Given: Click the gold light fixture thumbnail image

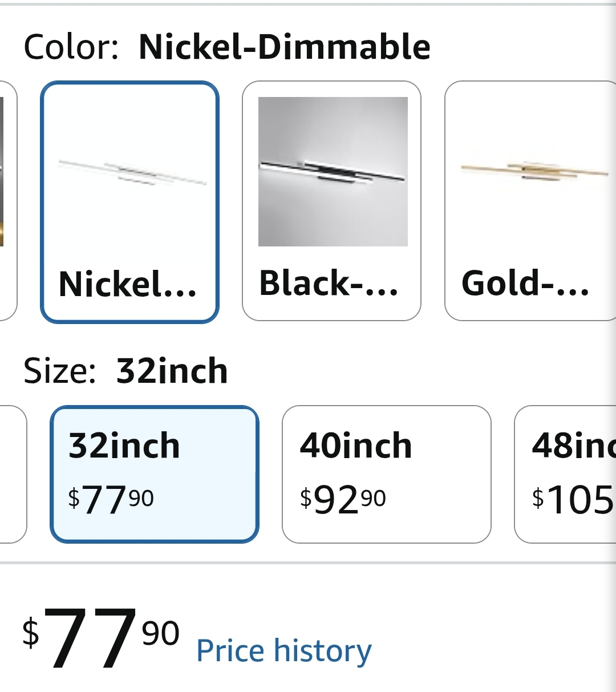Looking at the screenshot, I should 534,171.
